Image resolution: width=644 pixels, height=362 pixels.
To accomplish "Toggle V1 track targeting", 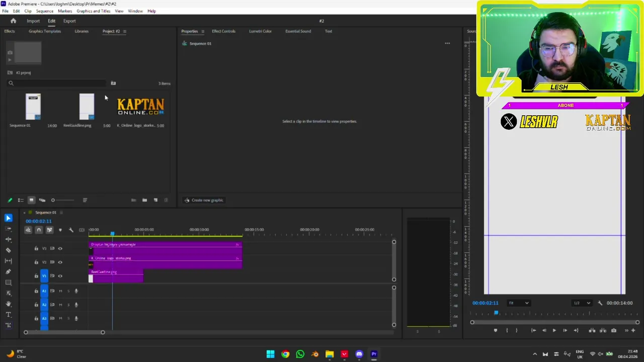I will click(x=44, y=276).
